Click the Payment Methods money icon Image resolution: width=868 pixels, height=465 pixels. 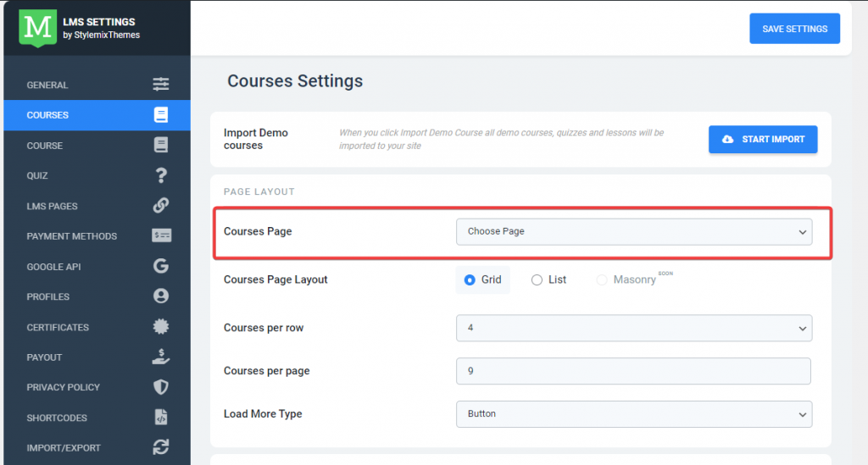click(162, 235)
